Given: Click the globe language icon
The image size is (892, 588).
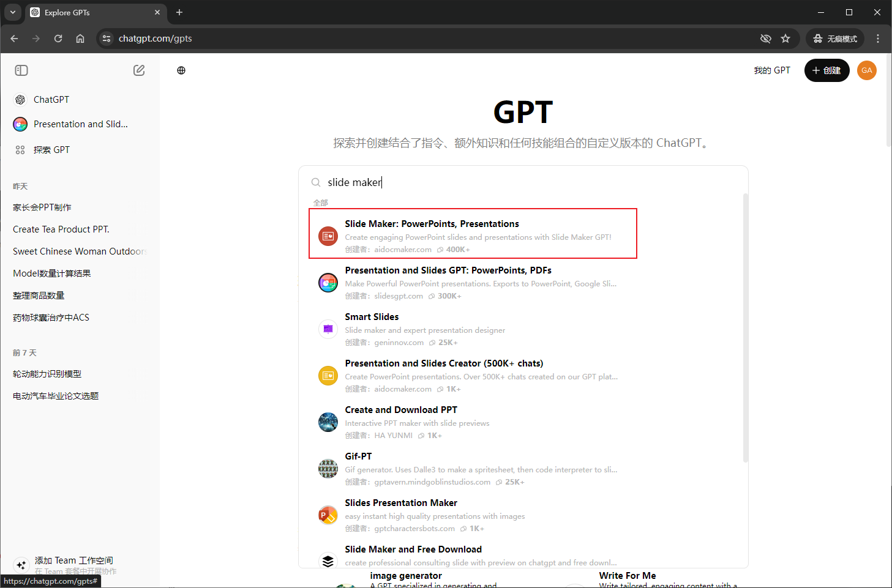Looking at the screenshot, I should tap(181, 70).
